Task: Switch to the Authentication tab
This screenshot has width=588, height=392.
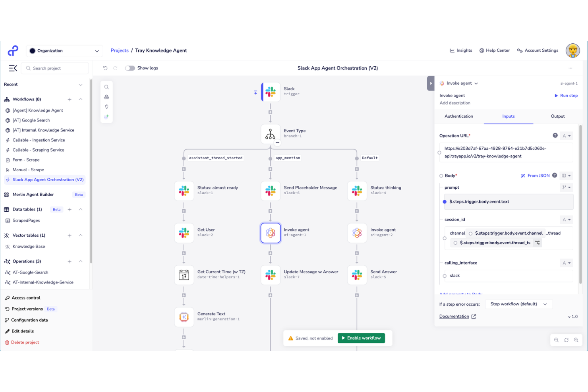Action: pos(459,116)
